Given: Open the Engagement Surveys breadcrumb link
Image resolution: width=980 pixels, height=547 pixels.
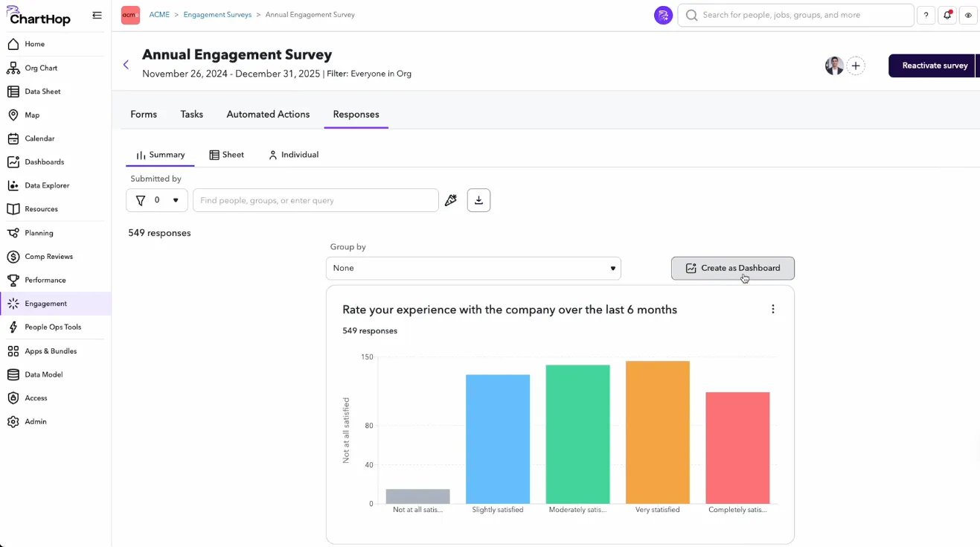Looking at the screenshot, I should click(x=217, y=15).
